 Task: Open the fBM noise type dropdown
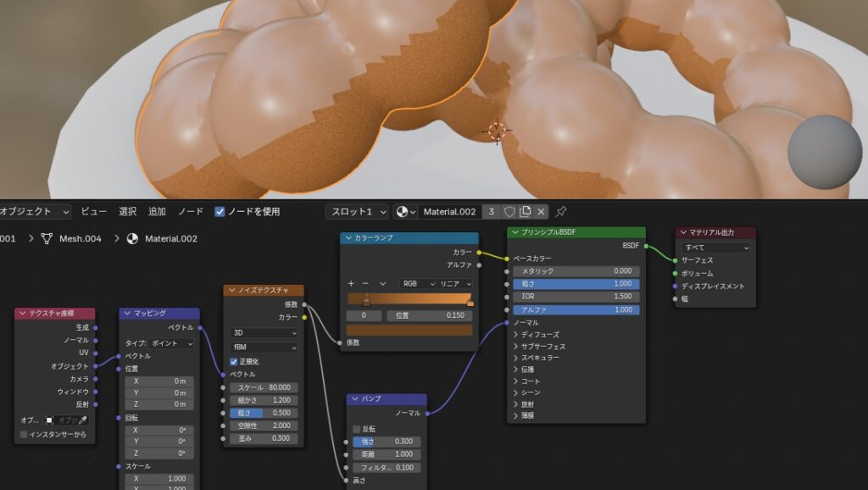pyautogui.click(x=264, y=347)
